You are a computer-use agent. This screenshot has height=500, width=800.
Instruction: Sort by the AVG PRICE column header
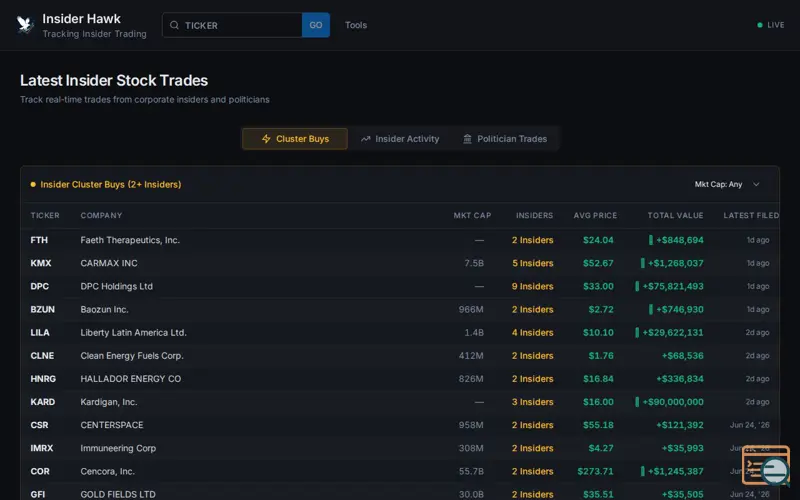coord(595,215)
